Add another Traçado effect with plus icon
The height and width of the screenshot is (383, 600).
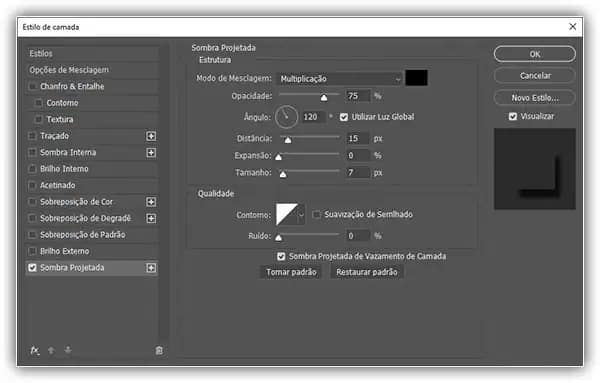coord(151,136)
